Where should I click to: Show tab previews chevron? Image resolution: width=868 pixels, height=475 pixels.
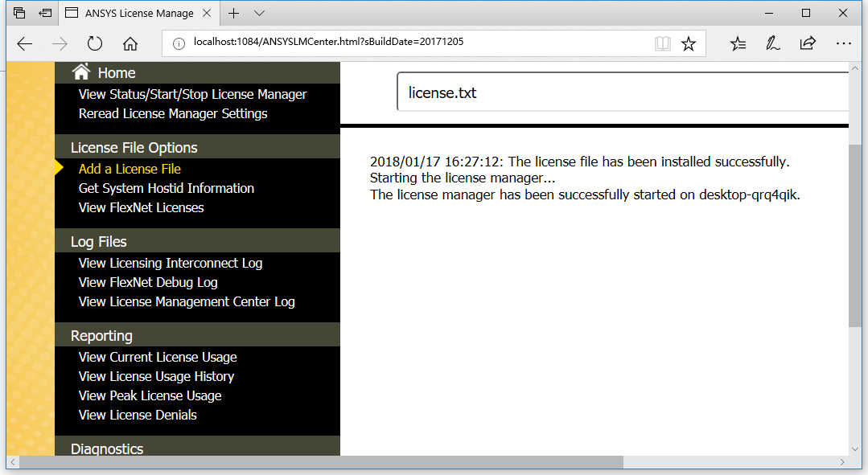259,14
